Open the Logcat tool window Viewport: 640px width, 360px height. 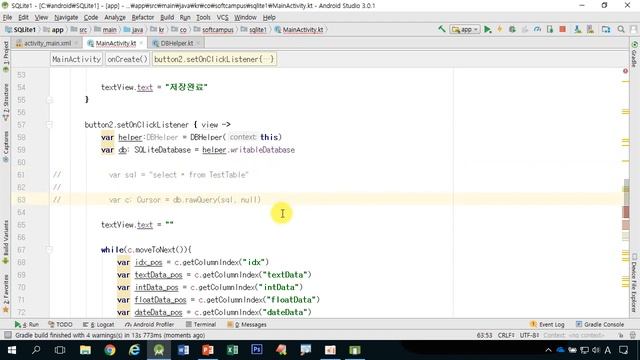tap(99, 324)
